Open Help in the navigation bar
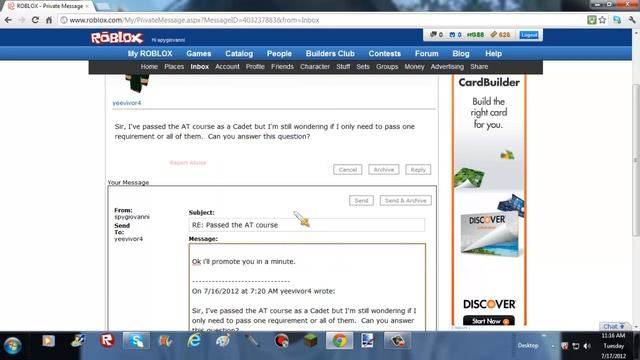This screenshot has width=640, height=360. 493,53
